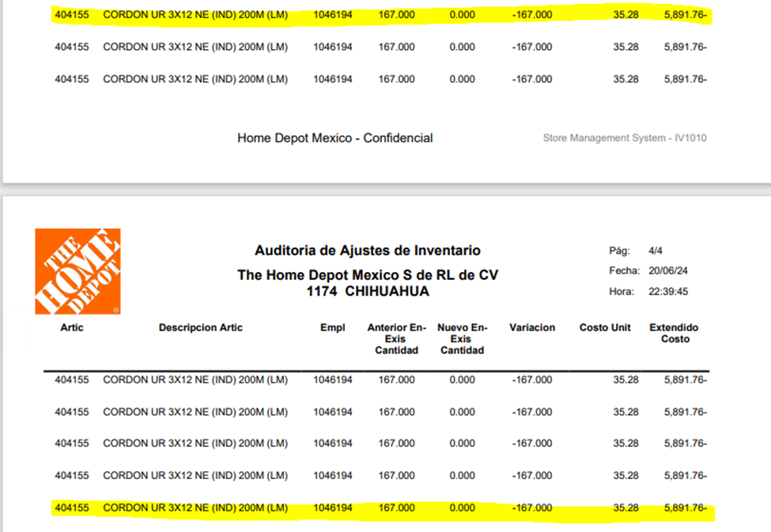Click the 'Descripcion Artic' column header
Screen dimensions: 771x532
coord(201,327)
